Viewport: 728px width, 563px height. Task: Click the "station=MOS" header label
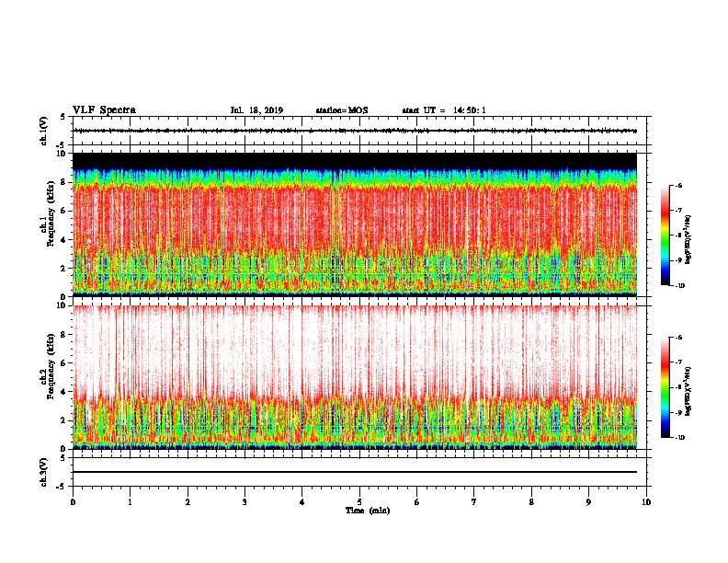[342, 110]
